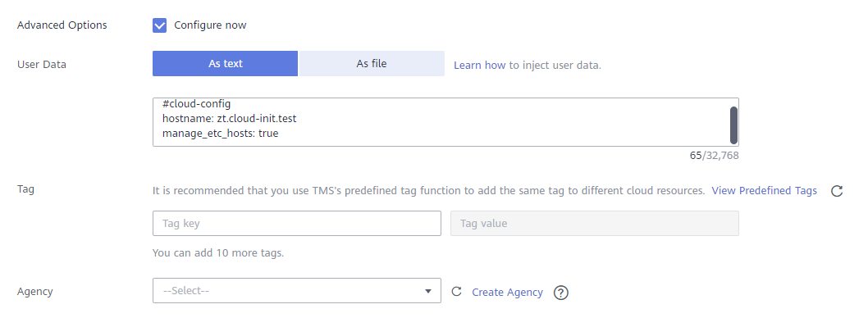Open the Learn how link

point(479,66)
